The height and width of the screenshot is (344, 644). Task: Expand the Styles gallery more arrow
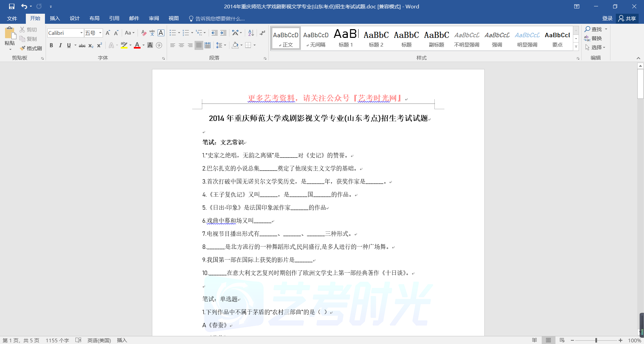576,47
